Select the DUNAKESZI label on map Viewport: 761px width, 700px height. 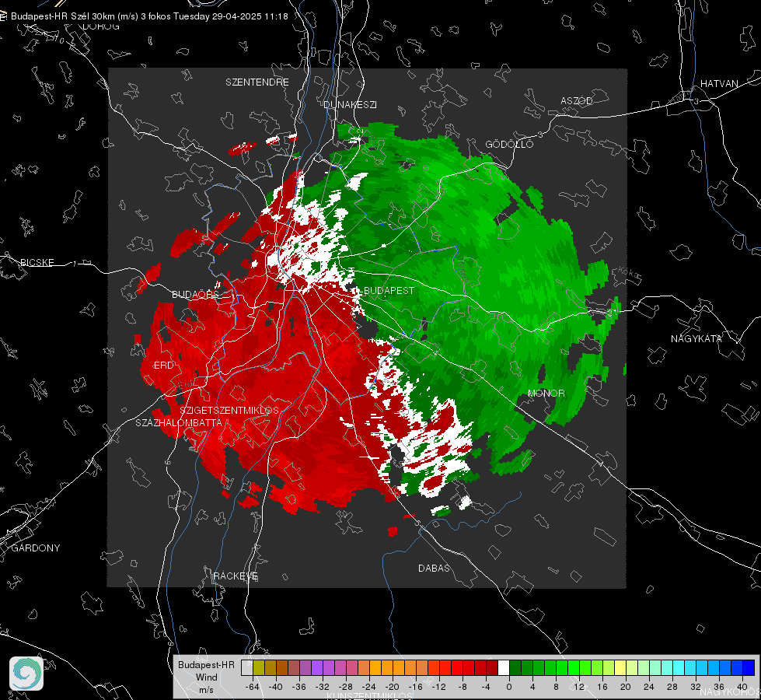pos(350,104)
